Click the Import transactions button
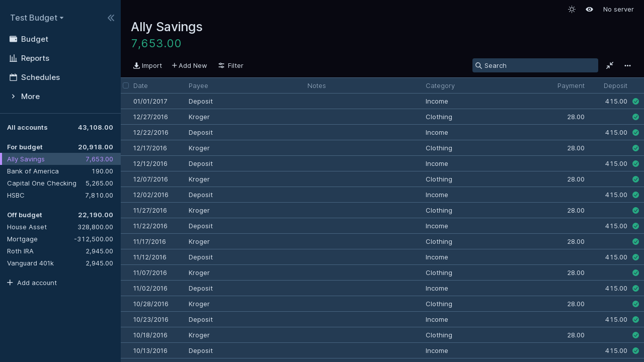Screen dimensions: 644x362 click(x=147, y=66)
